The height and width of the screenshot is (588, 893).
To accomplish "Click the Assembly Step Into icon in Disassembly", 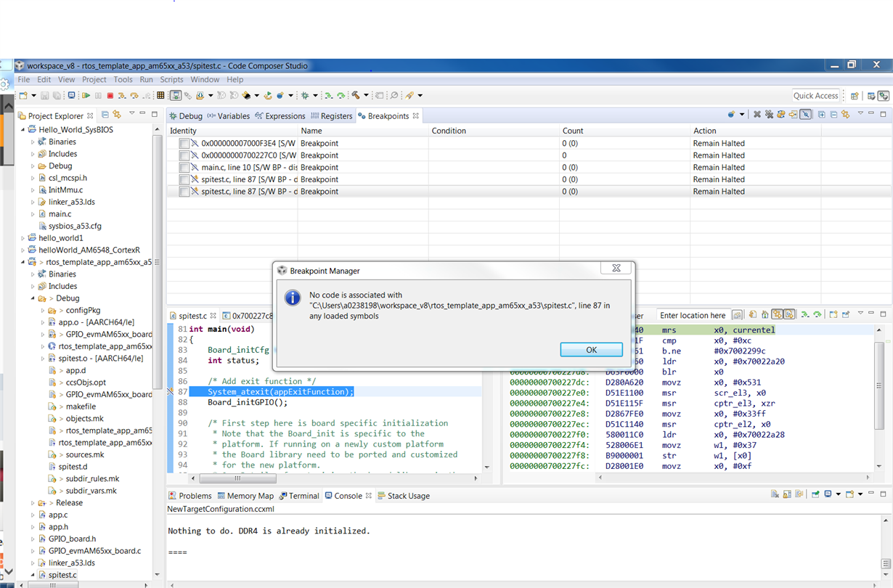I will [805, 314].
